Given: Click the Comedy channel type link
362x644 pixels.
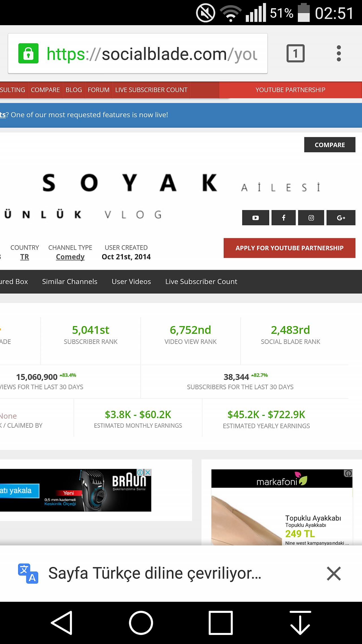Looking at the screenshot, I should coord(70,257).
